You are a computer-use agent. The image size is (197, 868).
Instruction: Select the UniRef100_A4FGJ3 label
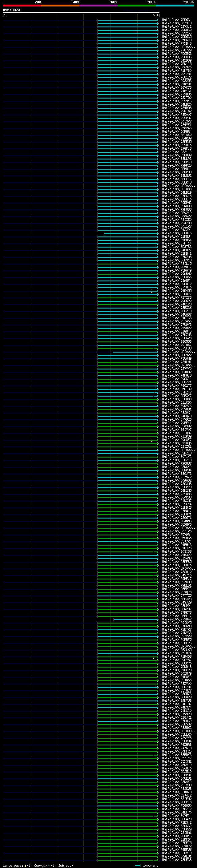click(x=177, y=375)
